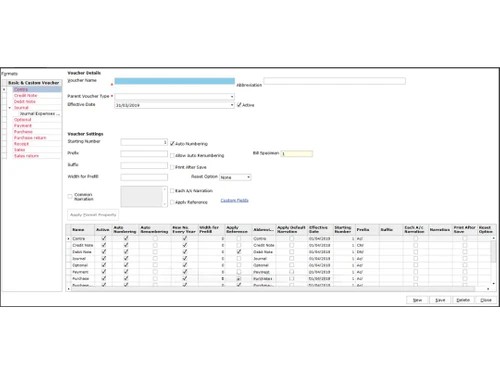This screenshot has width=500, height=375.
Task: Open the Custom Fields link
Action: coord(235,200)
